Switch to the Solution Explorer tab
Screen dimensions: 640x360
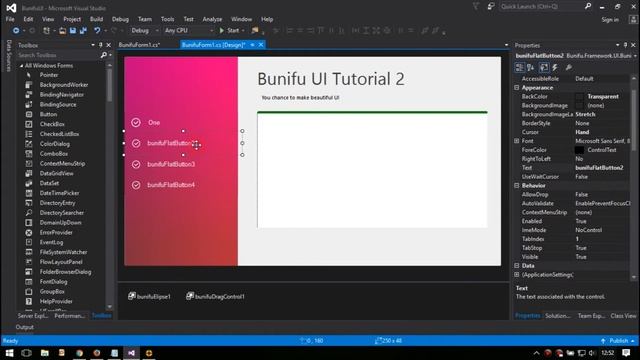coord(558,316)
